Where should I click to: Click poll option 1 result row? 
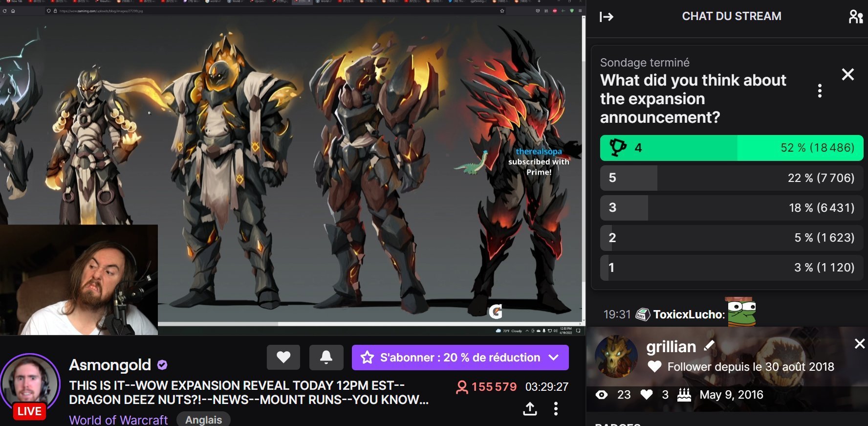tap(732, 268)
